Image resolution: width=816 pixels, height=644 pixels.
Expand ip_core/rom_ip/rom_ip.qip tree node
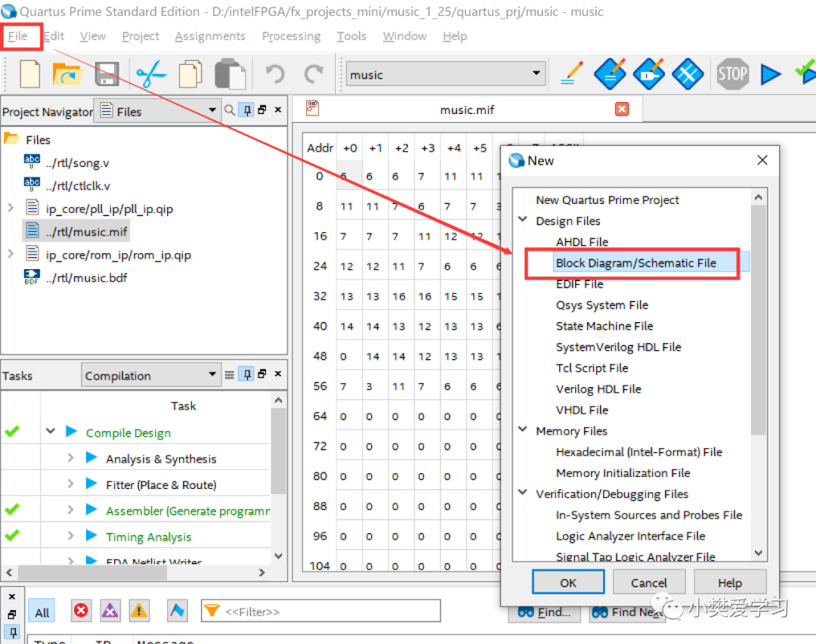tap(11, 254)
